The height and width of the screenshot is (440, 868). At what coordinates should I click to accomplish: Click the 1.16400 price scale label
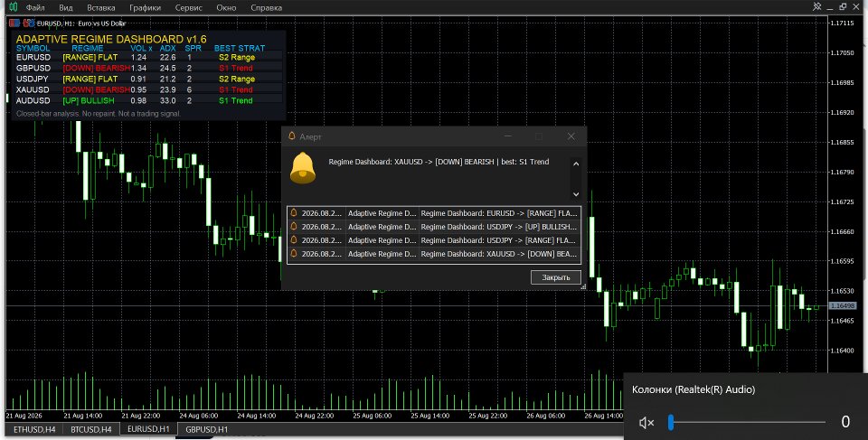(x=842, y=351)
